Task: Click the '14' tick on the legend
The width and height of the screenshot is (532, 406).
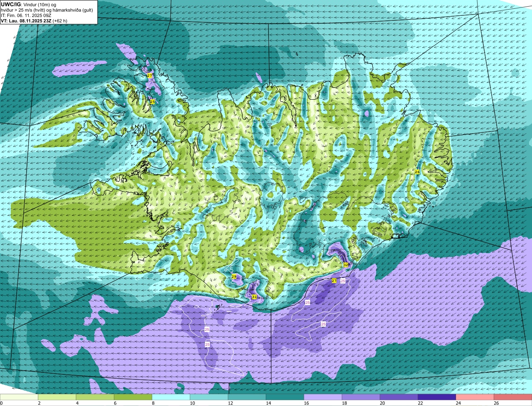Action: [x=268, y=403]
